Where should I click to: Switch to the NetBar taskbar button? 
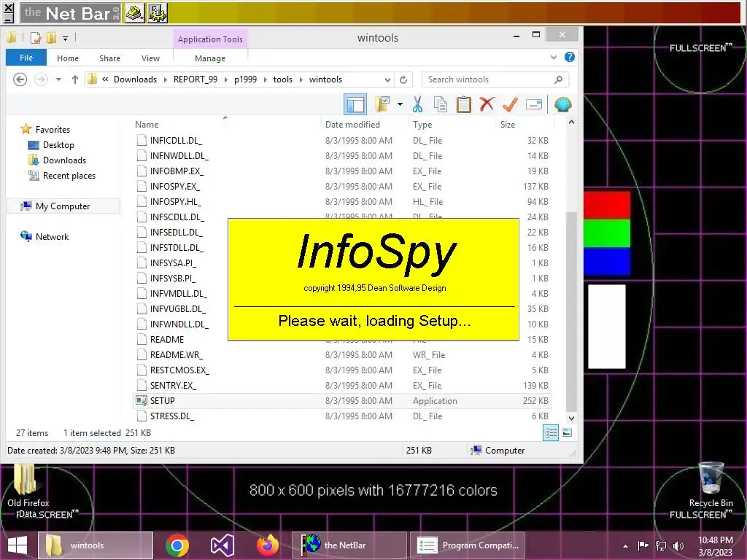(x=349, y=545)
